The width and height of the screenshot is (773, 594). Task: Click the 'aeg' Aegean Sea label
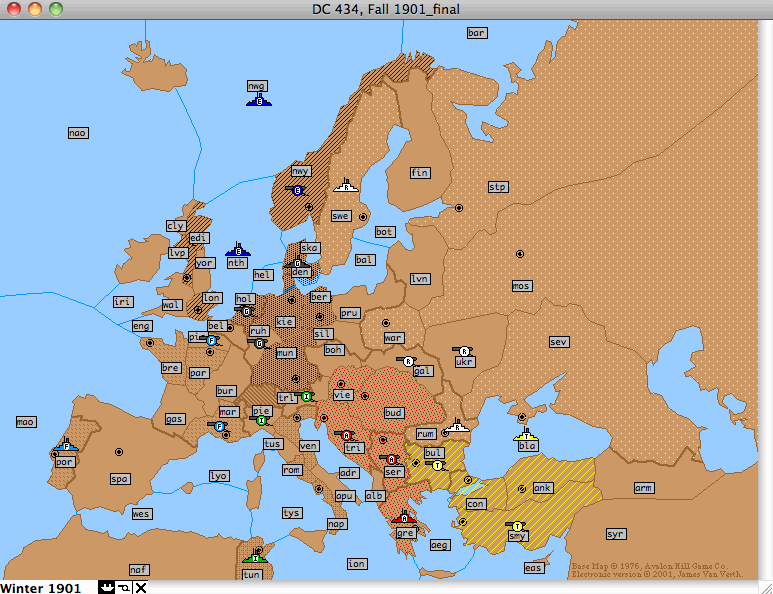(440, 545)
